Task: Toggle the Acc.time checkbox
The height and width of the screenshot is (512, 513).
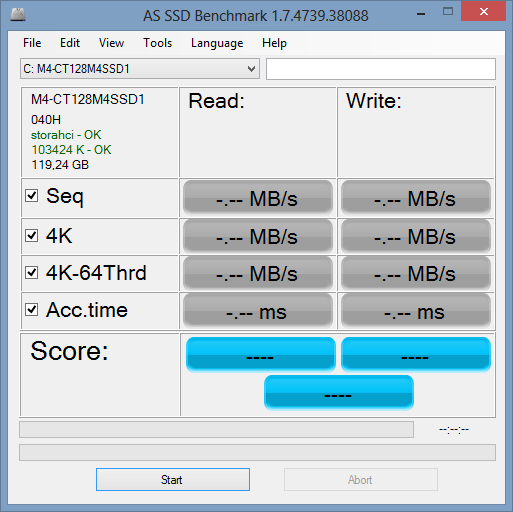Action: [x=32, y=310]
